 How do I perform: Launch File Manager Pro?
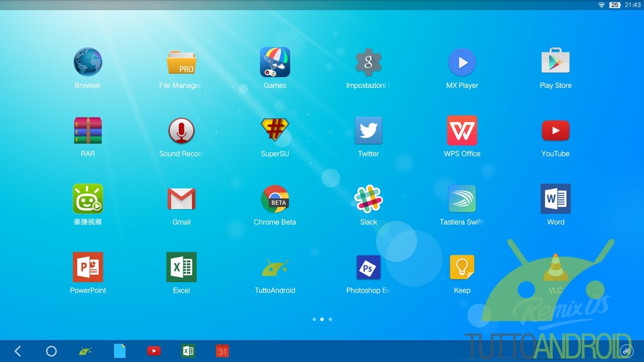181,62
